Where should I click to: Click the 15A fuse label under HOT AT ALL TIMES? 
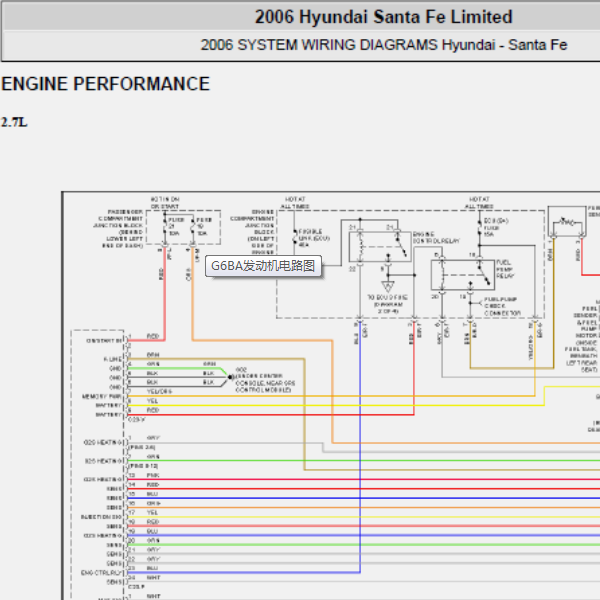[x=494, y=228]
